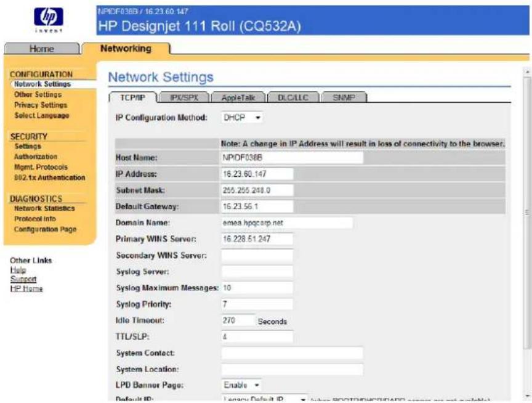Click the HP invent logo

point(48,20)
